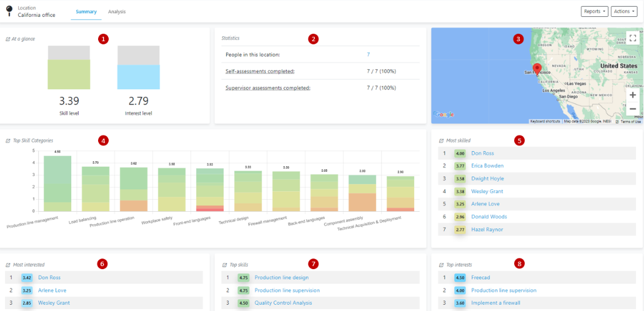
Task: Open Don Ross in Most skilled list
Action: 482,153
